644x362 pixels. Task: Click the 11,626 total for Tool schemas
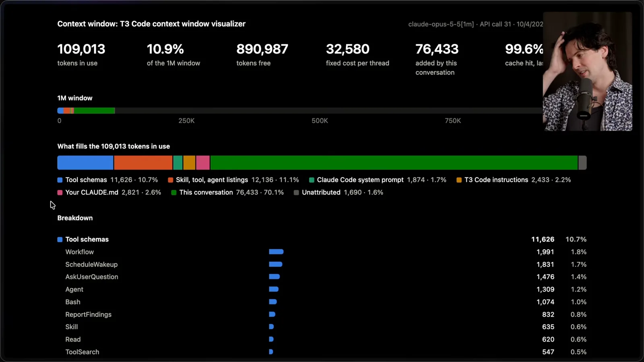click(543, 239)
